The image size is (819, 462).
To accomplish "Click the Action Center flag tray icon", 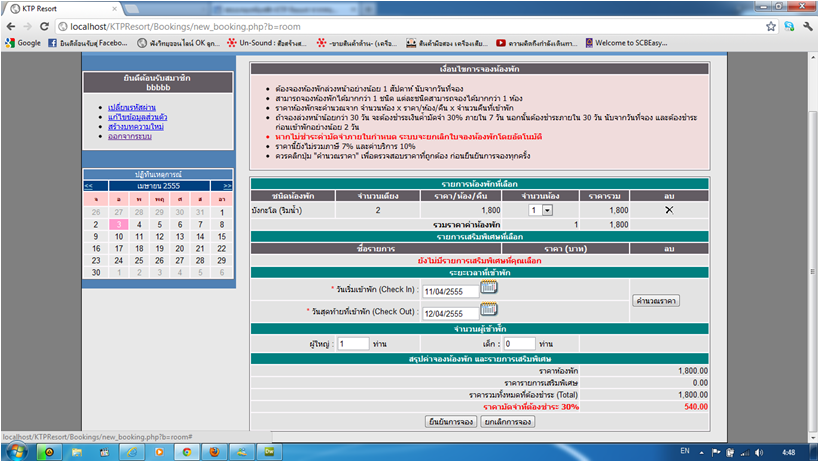I will [716, 452].
